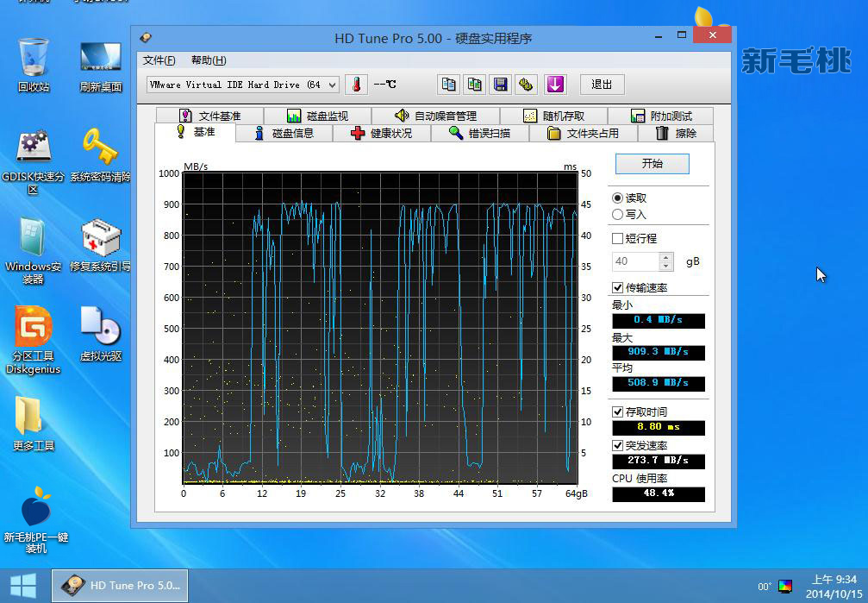The height and width of the screenshot is (603, 868).
Task: Toggle the 传输速率 checkbox
Action: (x=617, y=287)
